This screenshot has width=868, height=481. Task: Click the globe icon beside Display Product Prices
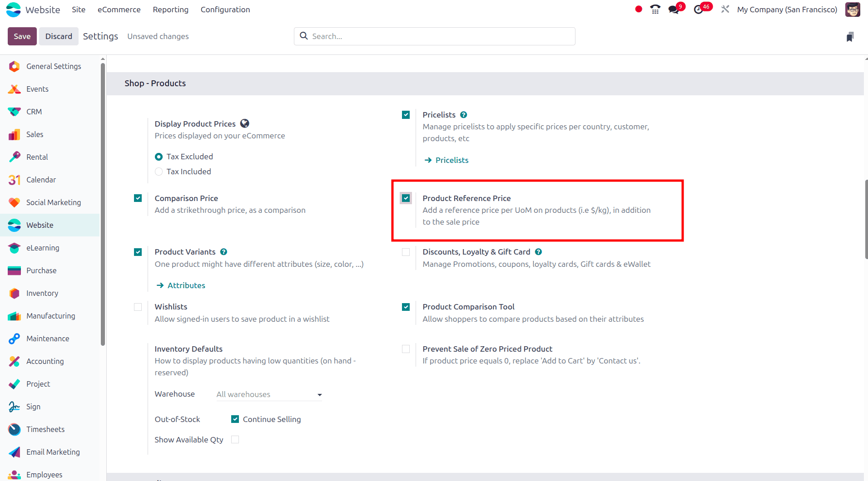pos(245,123)
